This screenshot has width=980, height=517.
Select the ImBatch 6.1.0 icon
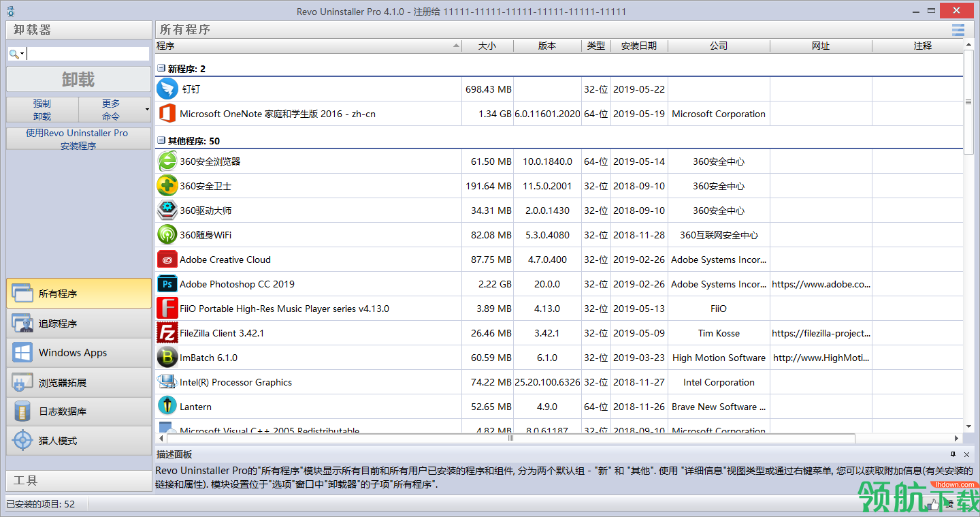pyautogui.click(x=167, y=358)
